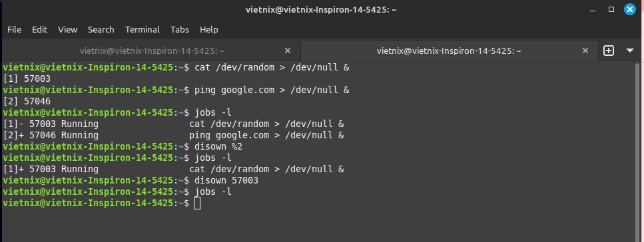Close the active second terminal tab
This screenshot has height=242, width=644.
coord(585,51)
